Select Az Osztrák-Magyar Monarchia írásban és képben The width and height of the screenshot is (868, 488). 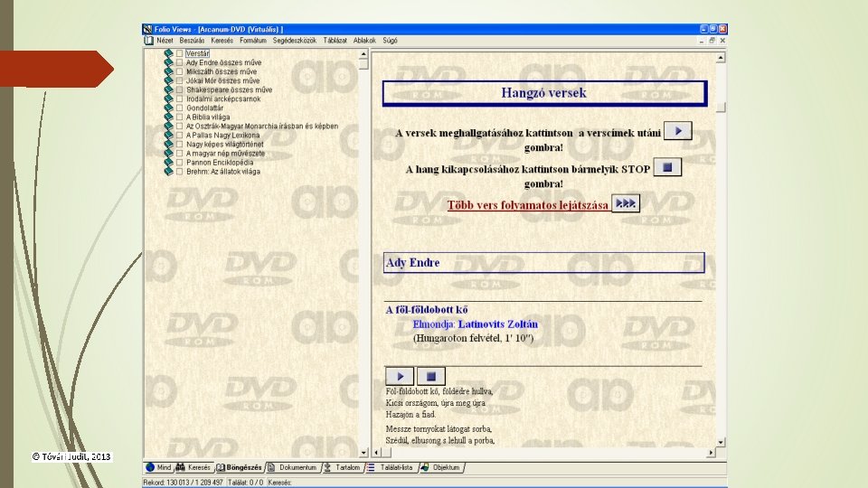click(262, 127)
